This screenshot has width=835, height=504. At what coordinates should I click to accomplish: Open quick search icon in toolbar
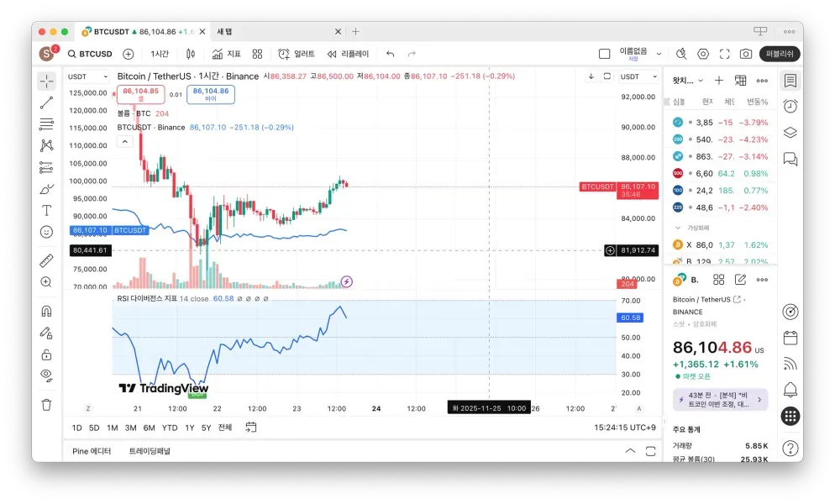coord(681,54)
